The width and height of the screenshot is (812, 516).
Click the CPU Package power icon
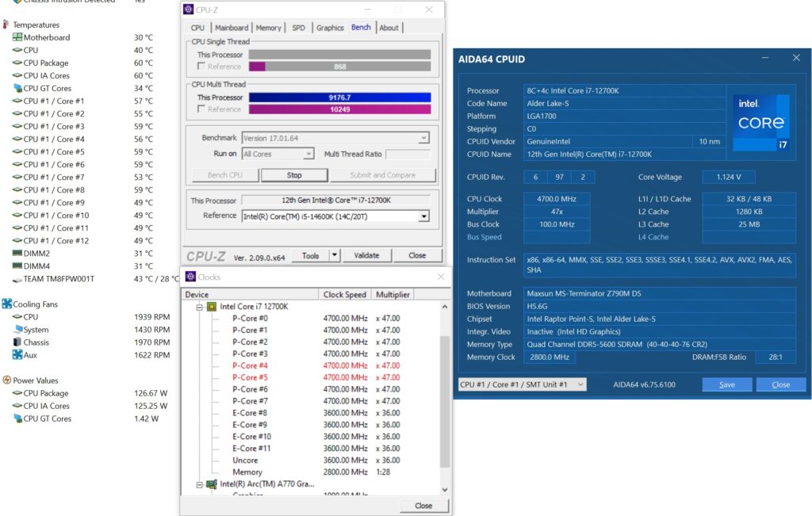(17, 393)
